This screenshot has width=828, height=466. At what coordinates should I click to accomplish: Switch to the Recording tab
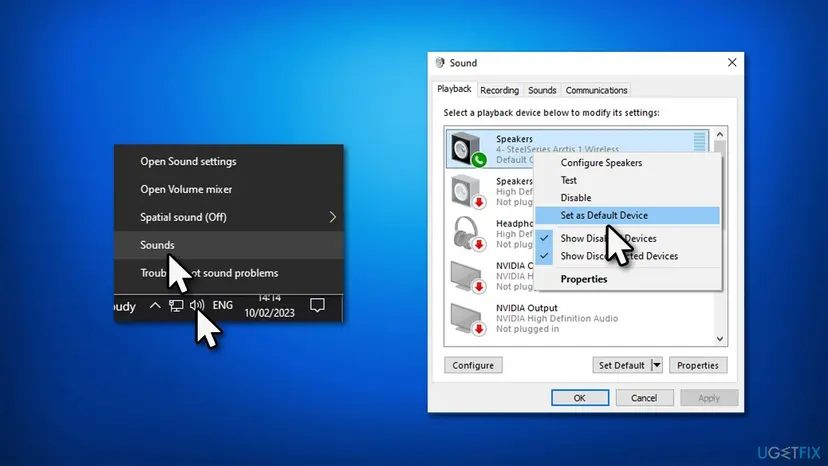[499, 90]
